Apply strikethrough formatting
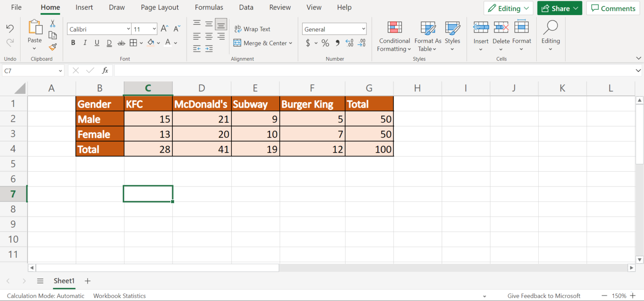This screenshot has width=644, height=301. (x=121, y=42)
